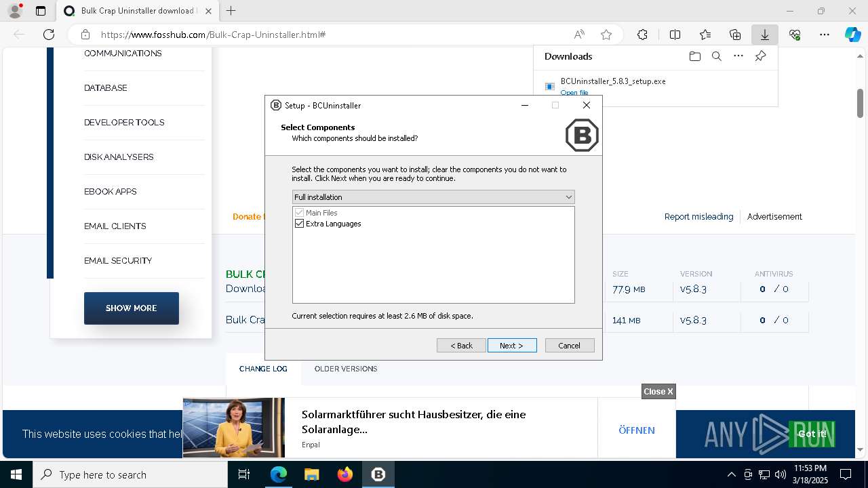Click the volume speaker tray icon
This screenshot has height=488, width=868.
[x=780, y=474]
